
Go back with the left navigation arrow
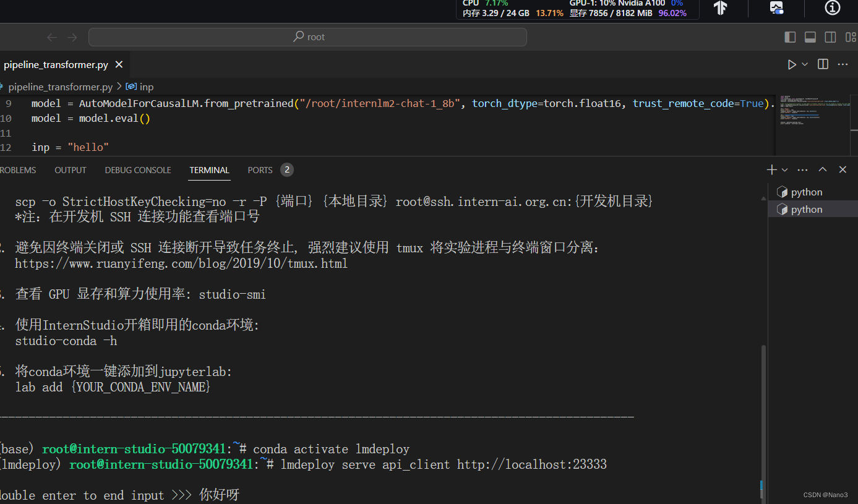[x=52, y=37]
